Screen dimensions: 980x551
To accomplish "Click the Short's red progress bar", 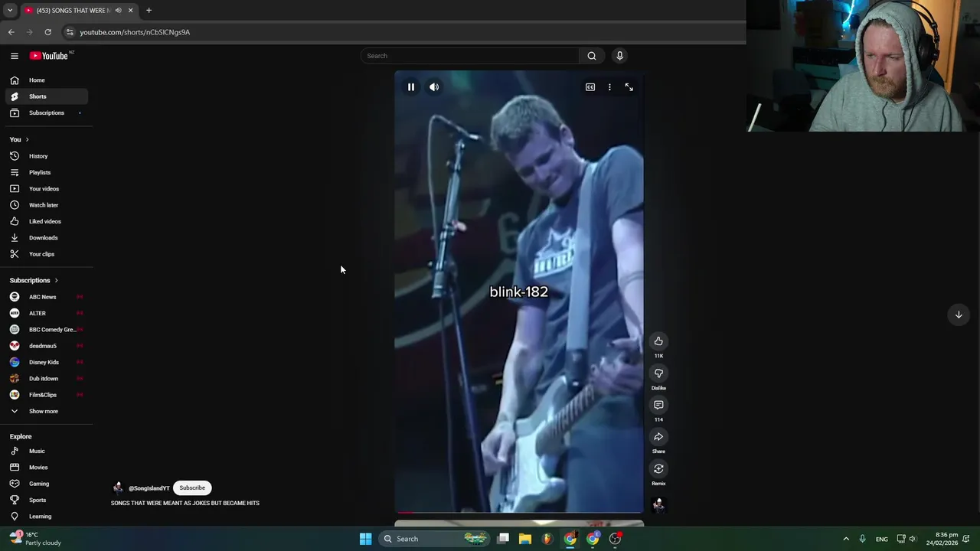I will 519,512.
